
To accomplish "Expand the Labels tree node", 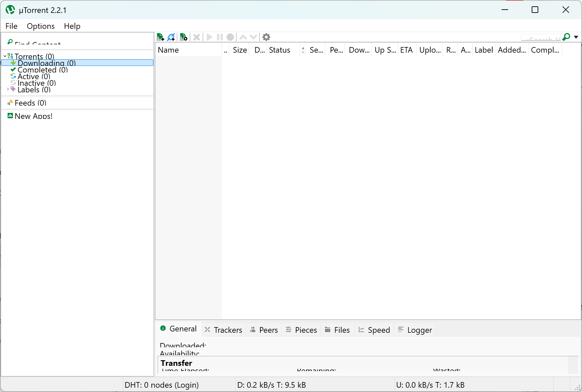I will 8,89.
